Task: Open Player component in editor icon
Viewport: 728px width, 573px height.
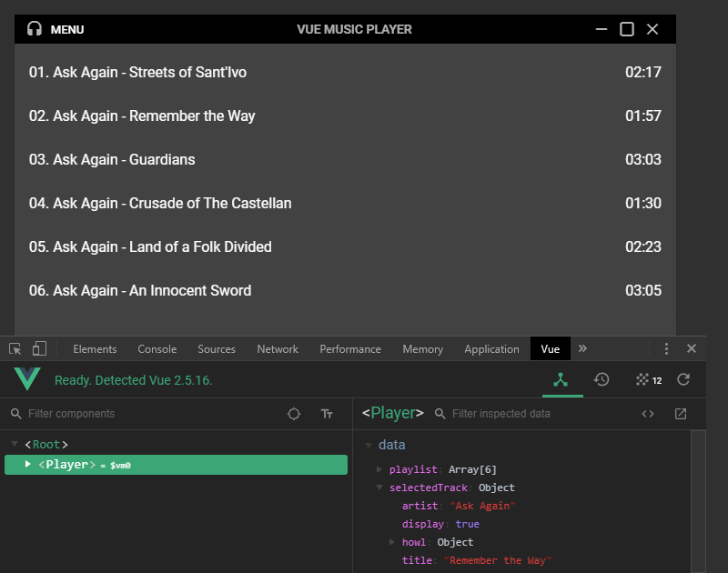Action: (681, 414)
